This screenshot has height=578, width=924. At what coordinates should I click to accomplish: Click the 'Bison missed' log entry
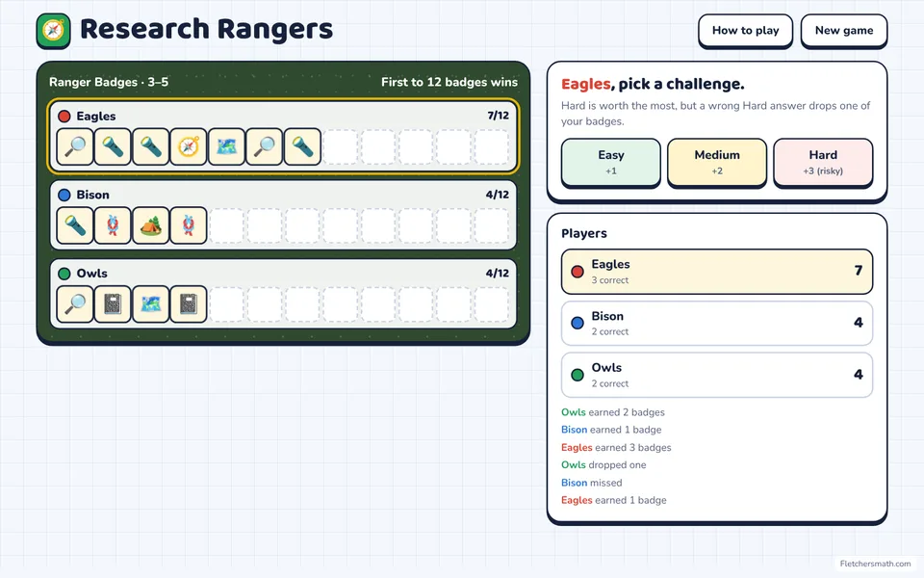tap(591, 483)
